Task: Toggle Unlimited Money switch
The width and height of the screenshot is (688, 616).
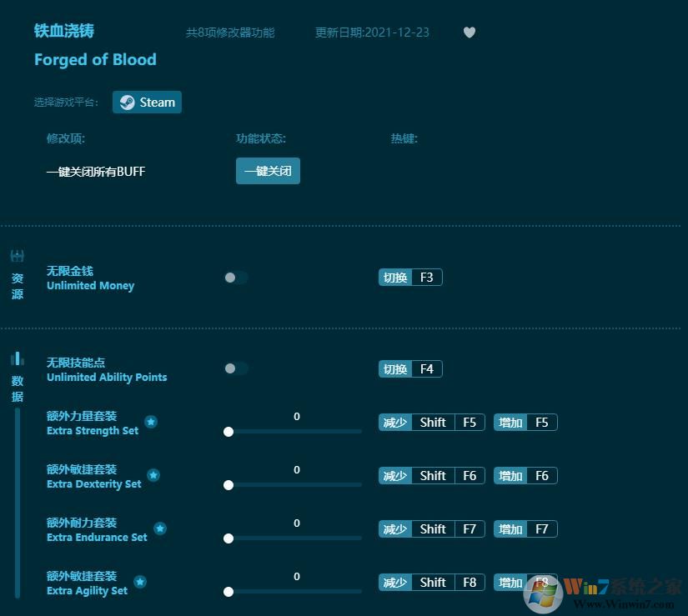Action: pos(236,278)
